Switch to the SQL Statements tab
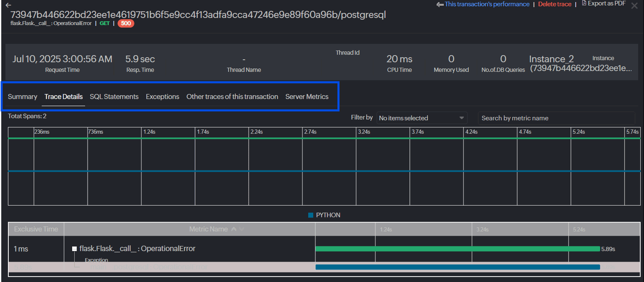Image resolution: width=644 pixels, height=282 pixels. [x=114, y=97]
